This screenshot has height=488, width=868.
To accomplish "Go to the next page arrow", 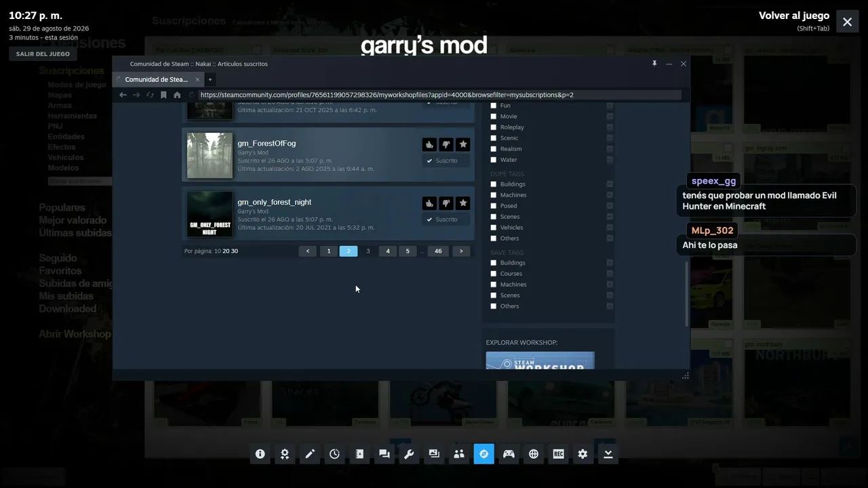I will tap(461, 251).
